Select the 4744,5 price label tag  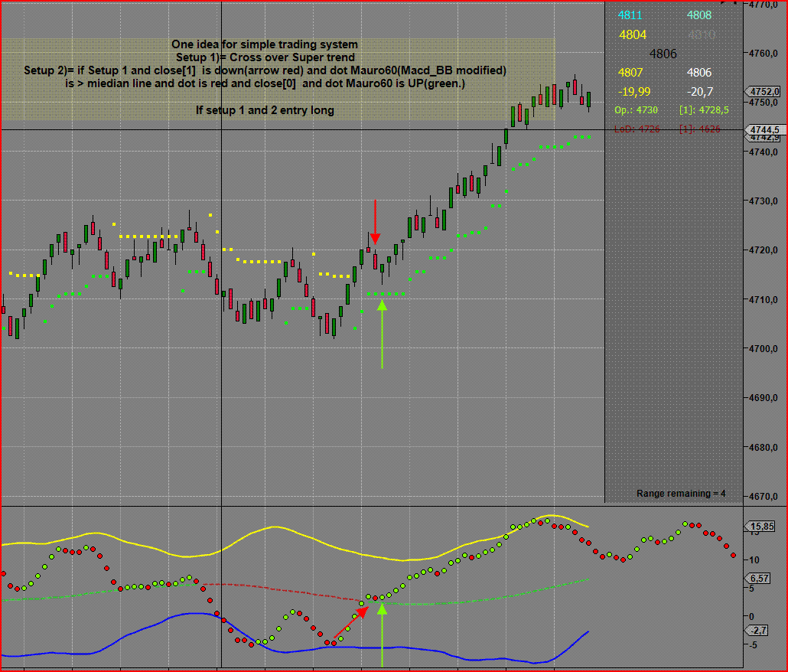pyautogui.click(x=763, y=129)
